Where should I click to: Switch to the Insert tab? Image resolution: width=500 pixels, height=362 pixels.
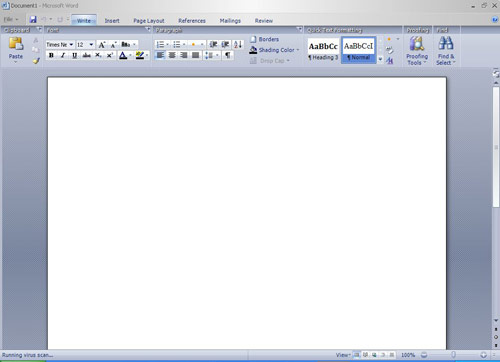click(112, 21)
